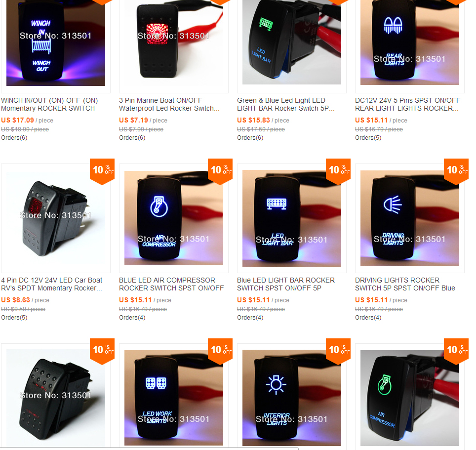Click 4 Pin DC 12V 24V LED title

tap(52, 284)
